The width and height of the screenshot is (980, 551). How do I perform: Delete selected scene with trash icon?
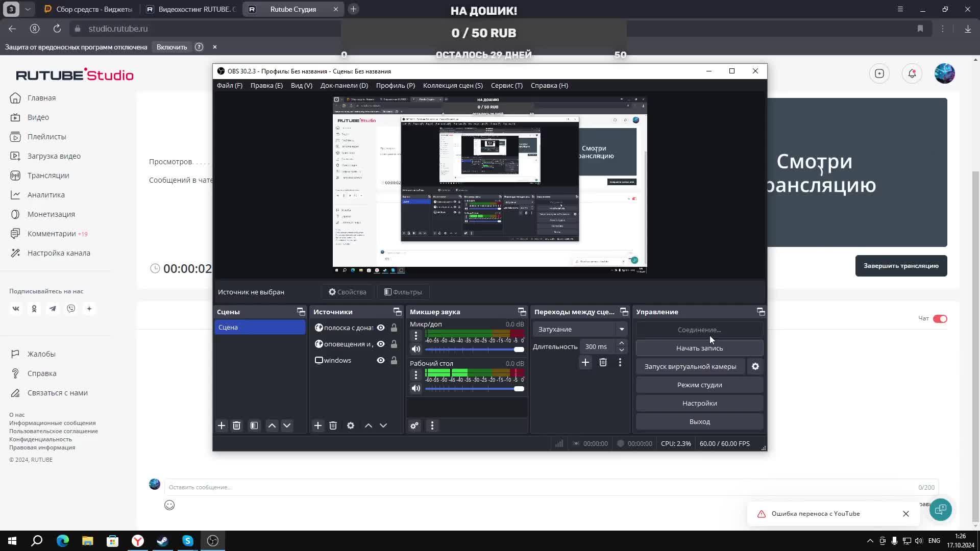point(236,425)
